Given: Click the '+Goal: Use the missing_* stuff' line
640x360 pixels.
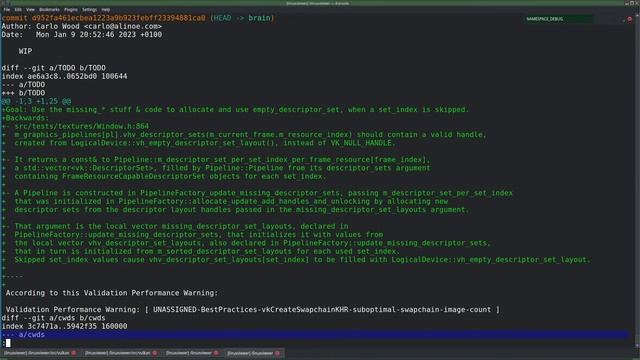Looking at the screenshot, I should (235, 109).
